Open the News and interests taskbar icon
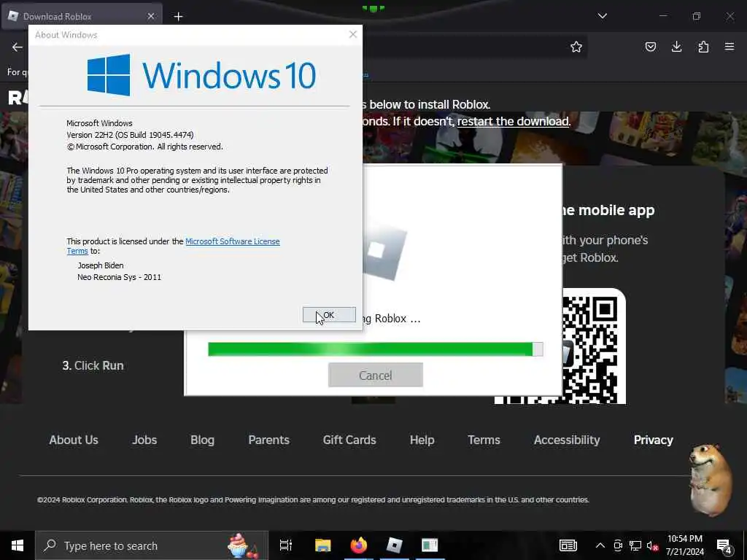This screenshot has height=560, width=747. [568, 545]
